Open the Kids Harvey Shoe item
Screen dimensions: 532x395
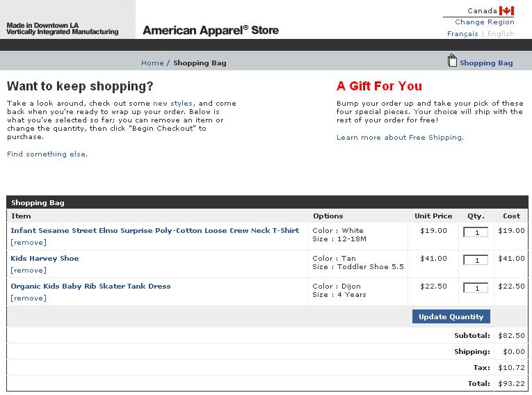(x=45, y=258)
